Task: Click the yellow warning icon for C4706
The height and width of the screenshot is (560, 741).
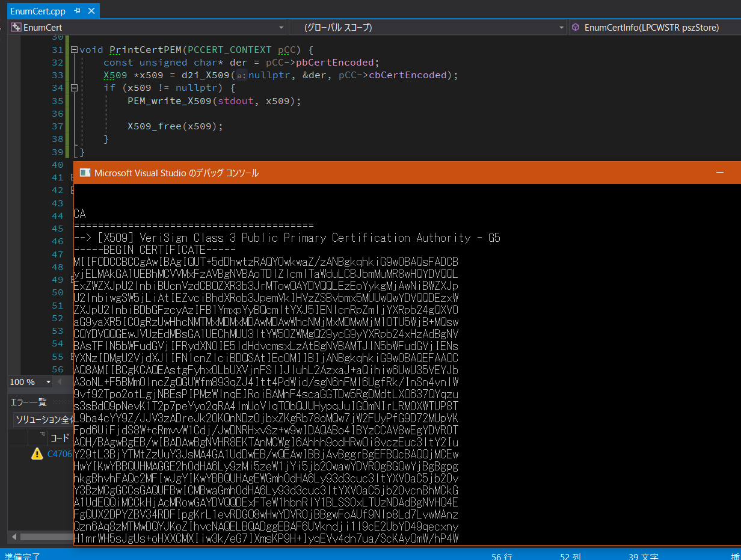Action: (37, 454)
